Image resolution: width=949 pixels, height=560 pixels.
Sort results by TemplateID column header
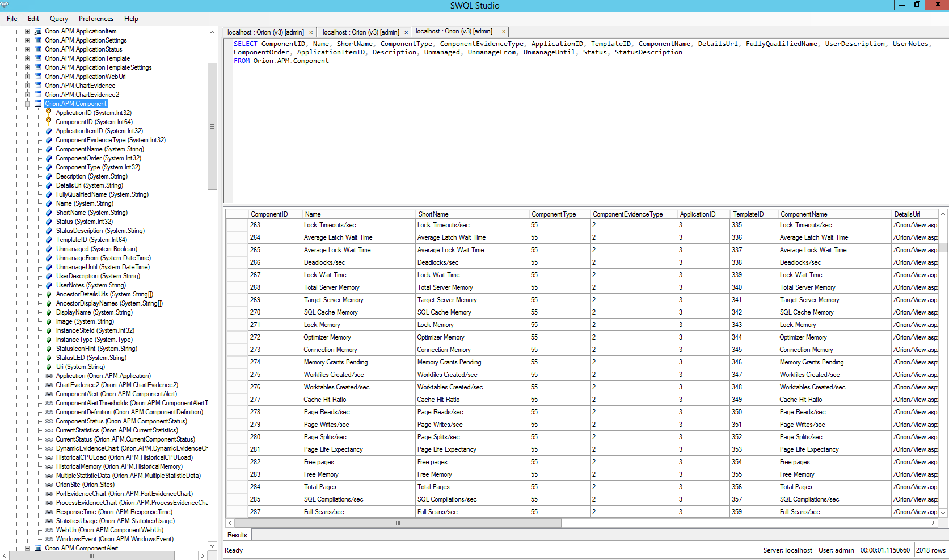754,214
